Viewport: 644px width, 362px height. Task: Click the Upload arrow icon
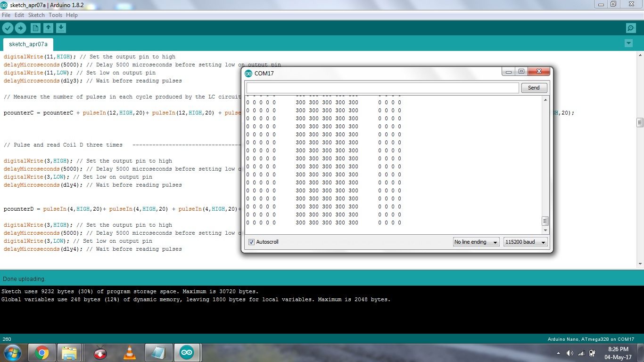click(20, 28)
